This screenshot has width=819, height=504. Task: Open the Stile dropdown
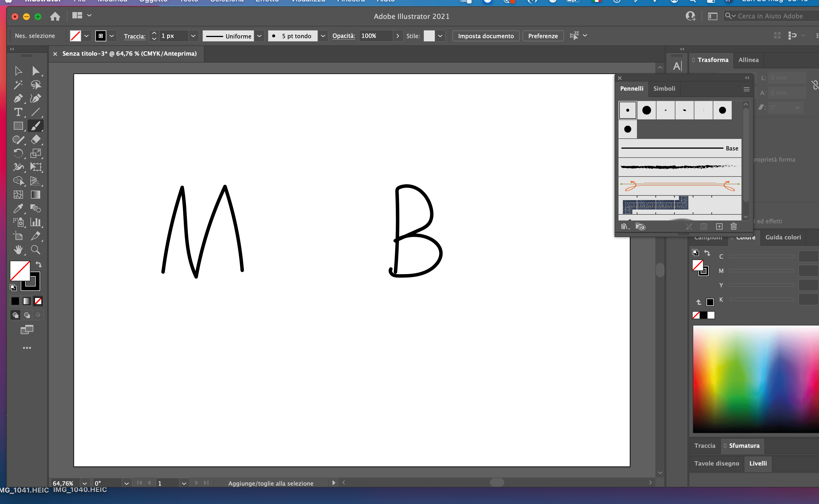(440, 36)
